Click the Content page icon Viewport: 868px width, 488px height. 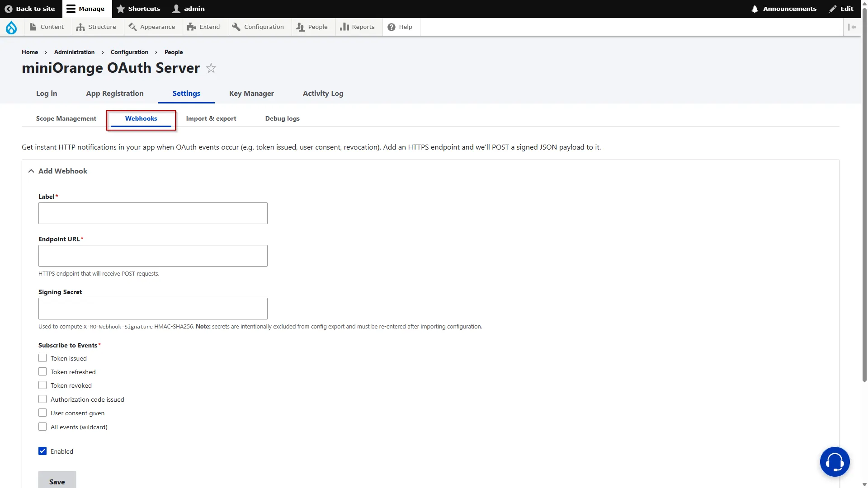(33, 27)
